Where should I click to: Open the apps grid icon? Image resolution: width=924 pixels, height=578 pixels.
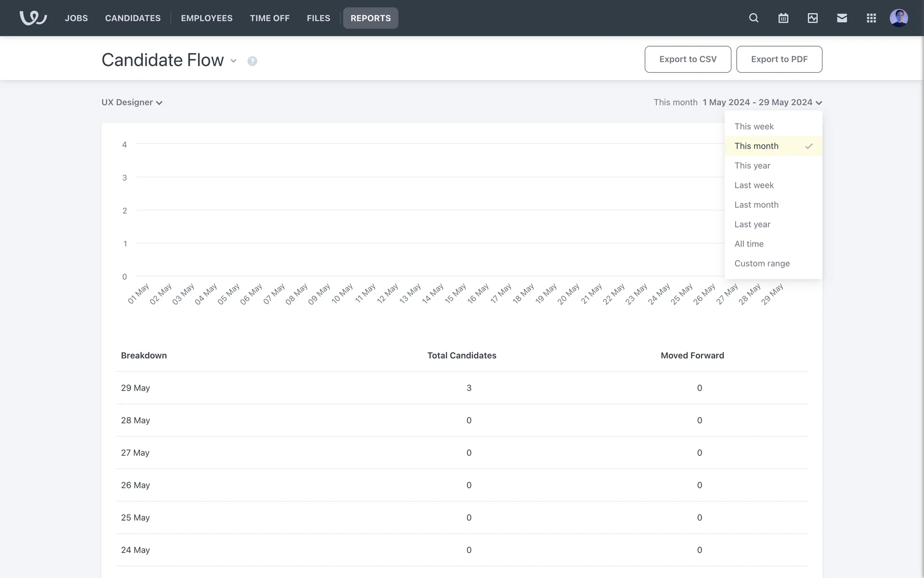pos(871,18)
